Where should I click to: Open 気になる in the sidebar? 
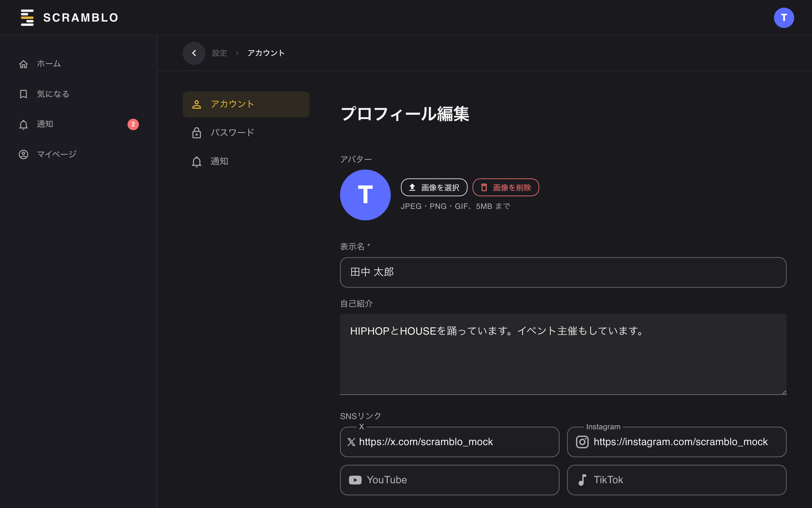tap(79, 94)
